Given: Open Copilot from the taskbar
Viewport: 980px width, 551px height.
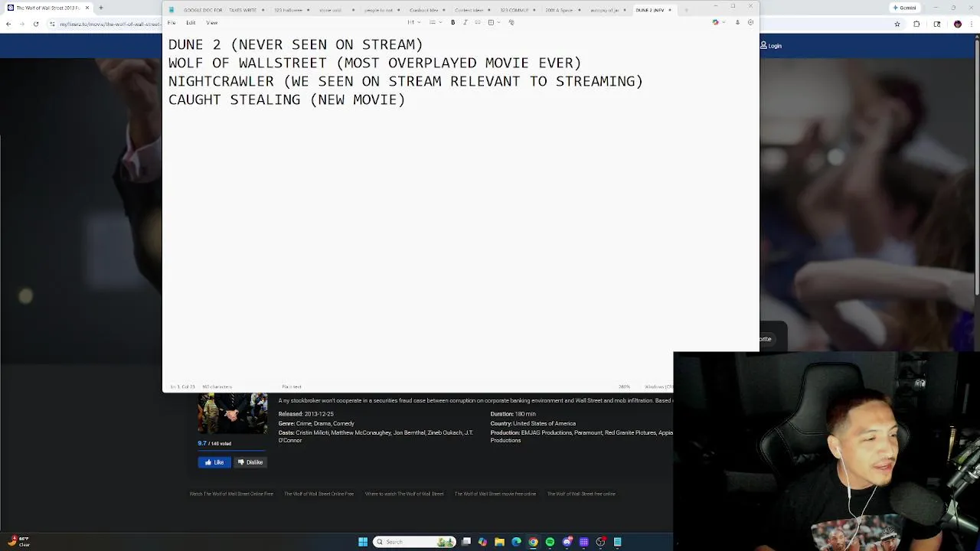Looking at the screenshot, I should point(482,542).
